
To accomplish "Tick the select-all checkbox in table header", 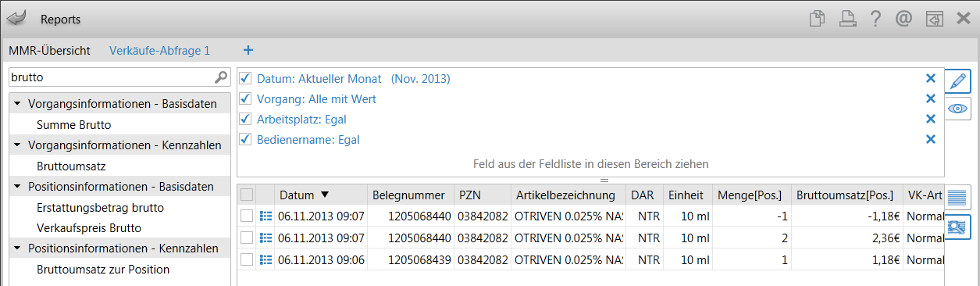I will [247, 195].
